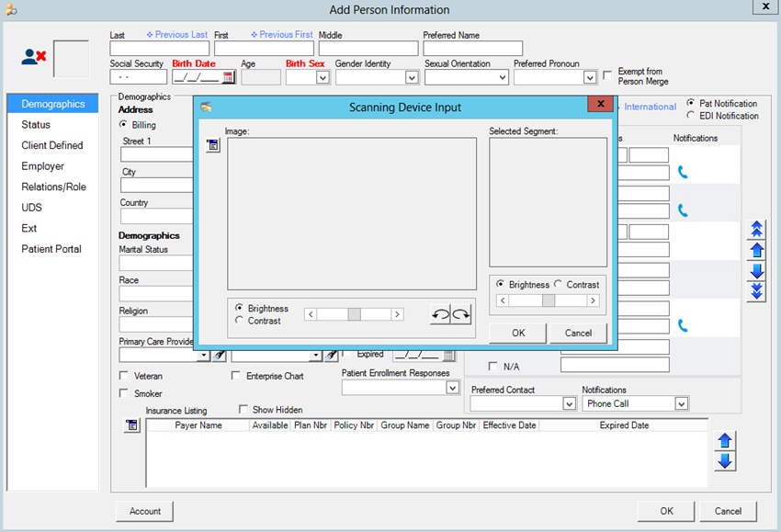Click into the Last name field
The width and height of the screenshot is (781, 532).
pyautogui.click(x=159, y=49)
